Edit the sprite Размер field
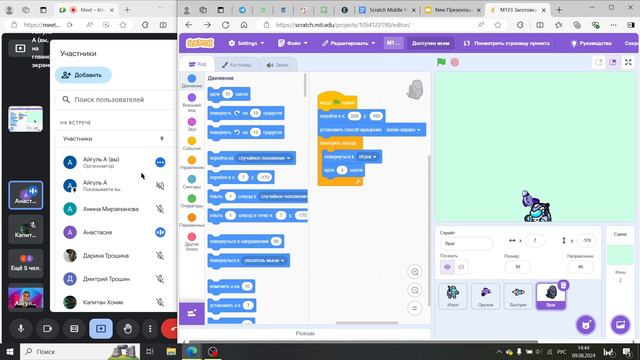 518,267
